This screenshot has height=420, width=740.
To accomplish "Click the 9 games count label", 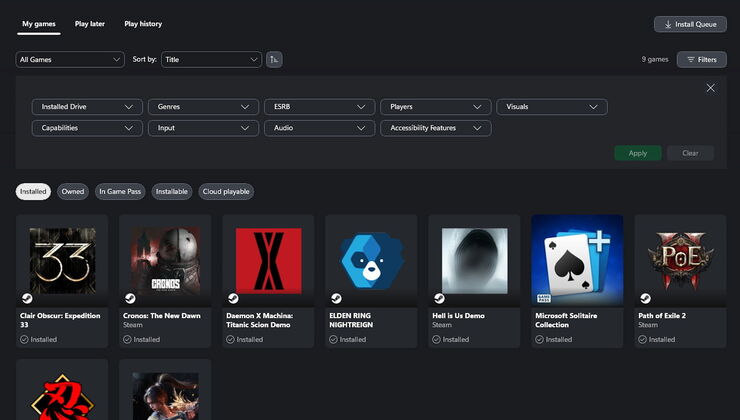I will point(655,59).
